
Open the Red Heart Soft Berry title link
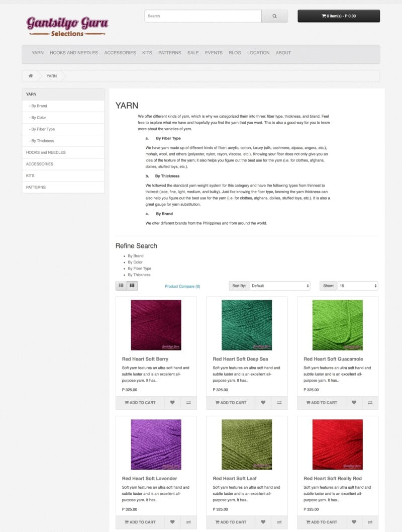(x=145, y=359)
